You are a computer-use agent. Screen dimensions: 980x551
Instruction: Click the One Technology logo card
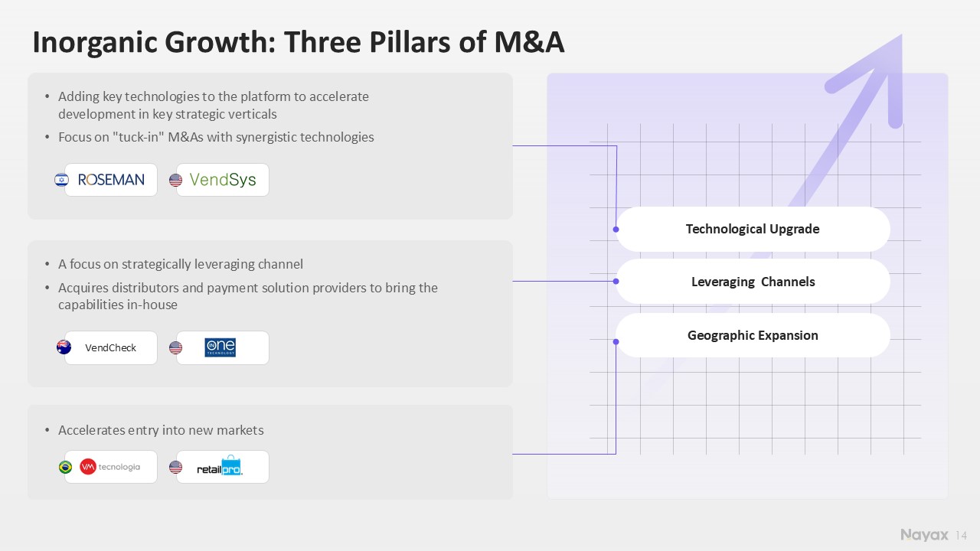223,347
